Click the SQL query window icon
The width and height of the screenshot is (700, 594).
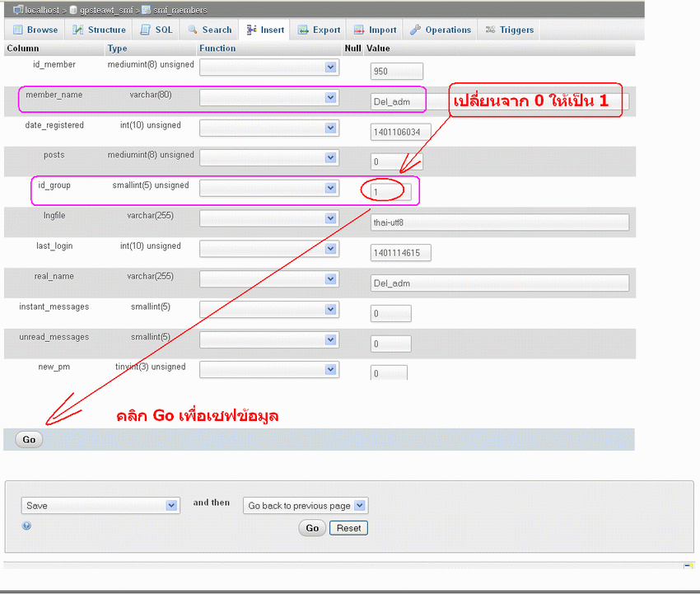click(x=144, y=29)
